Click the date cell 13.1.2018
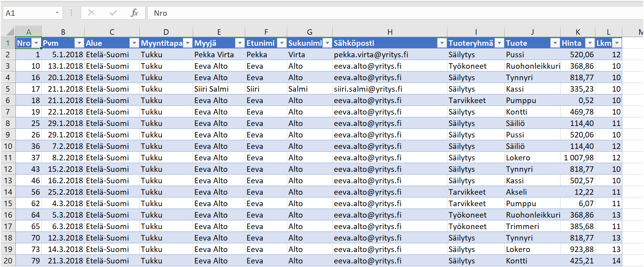 coord(63,66)
